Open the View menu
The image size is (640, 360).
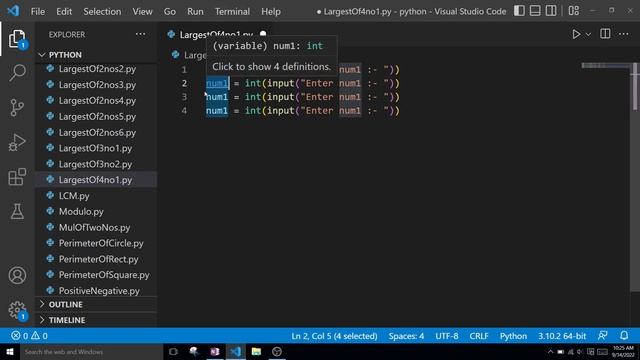142,11
